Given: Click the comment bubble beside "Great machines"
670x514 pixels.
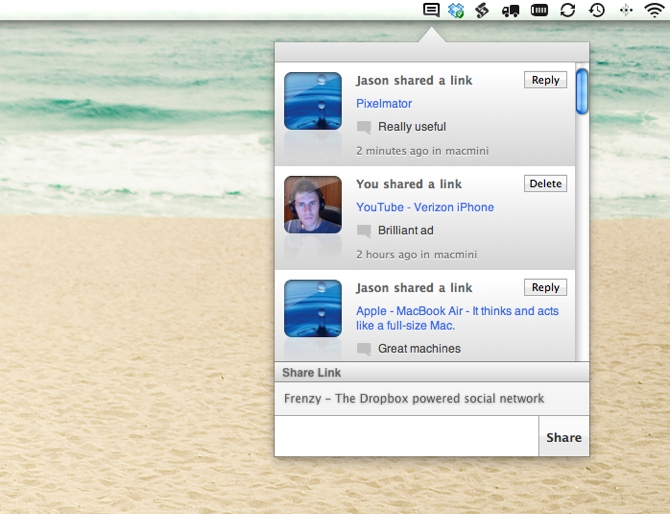Looking at the screenshot, I should [364, 349].
